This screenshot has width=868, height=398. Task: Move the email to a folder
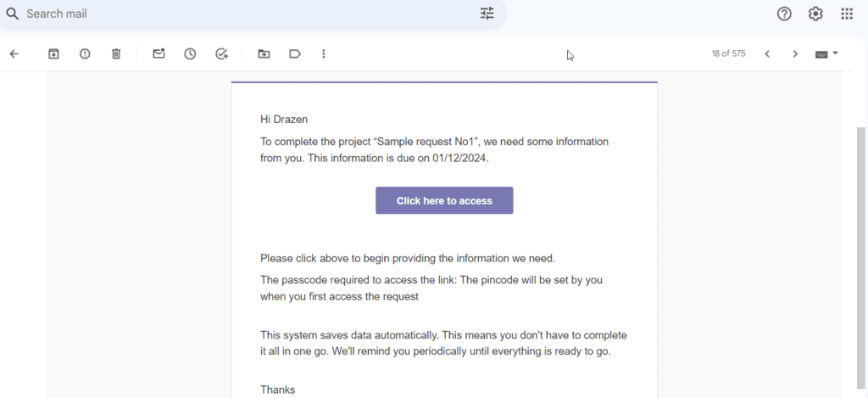tap(264, 53)
